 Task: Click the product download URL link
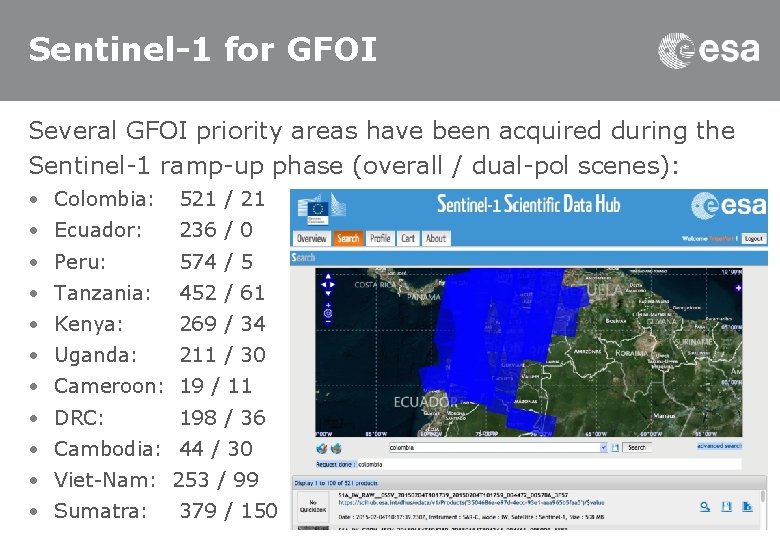(x=472, y=503)
